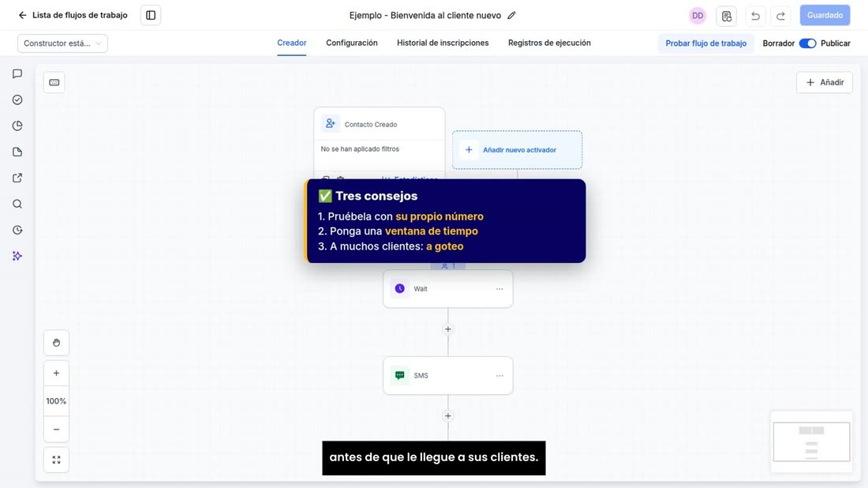Add a step below SMS
868x488 pixels.
point(448,416)
